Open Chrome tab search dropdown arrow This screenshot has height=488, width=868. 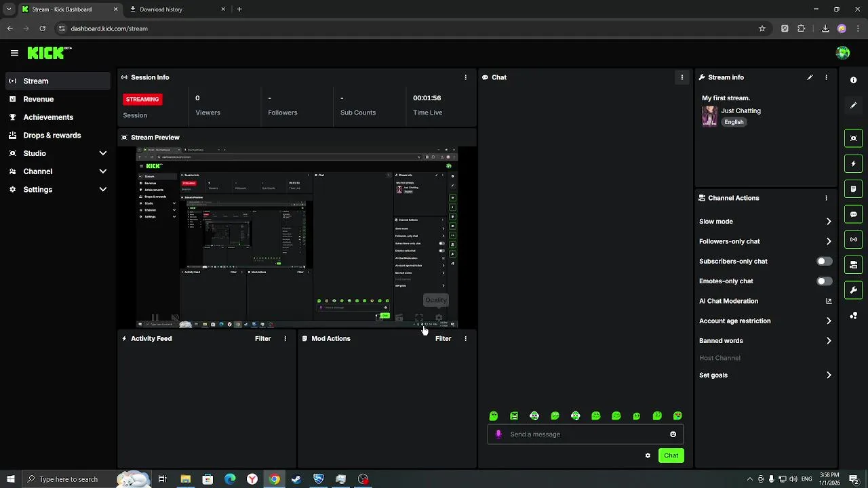[x=8, y=9]
